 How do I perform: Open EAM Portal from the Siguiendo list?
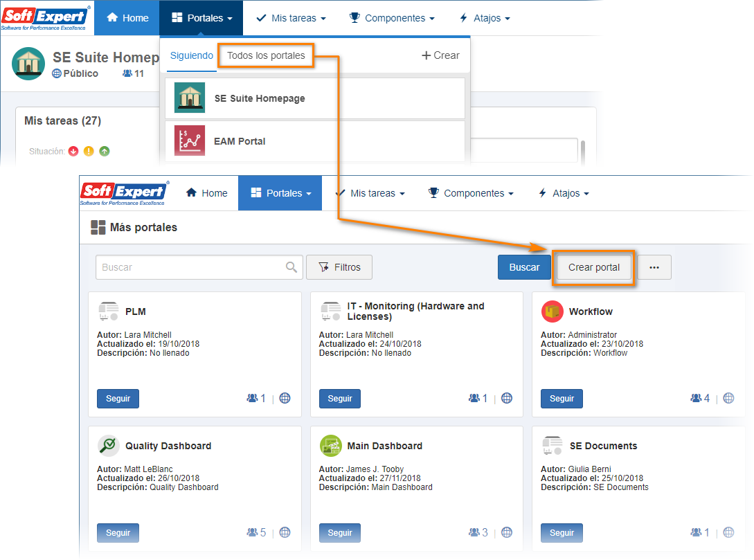pos(315,141)
